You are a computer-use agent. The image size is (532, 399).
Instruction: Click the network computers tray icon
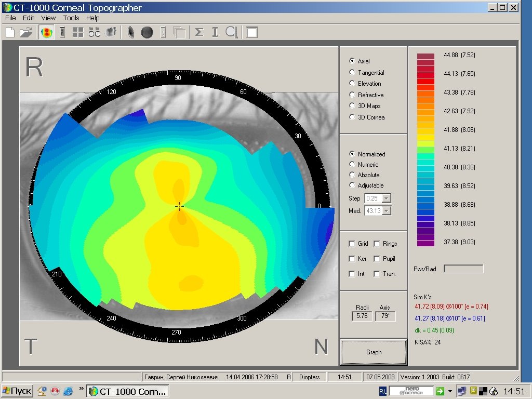(x=462, y=392)
